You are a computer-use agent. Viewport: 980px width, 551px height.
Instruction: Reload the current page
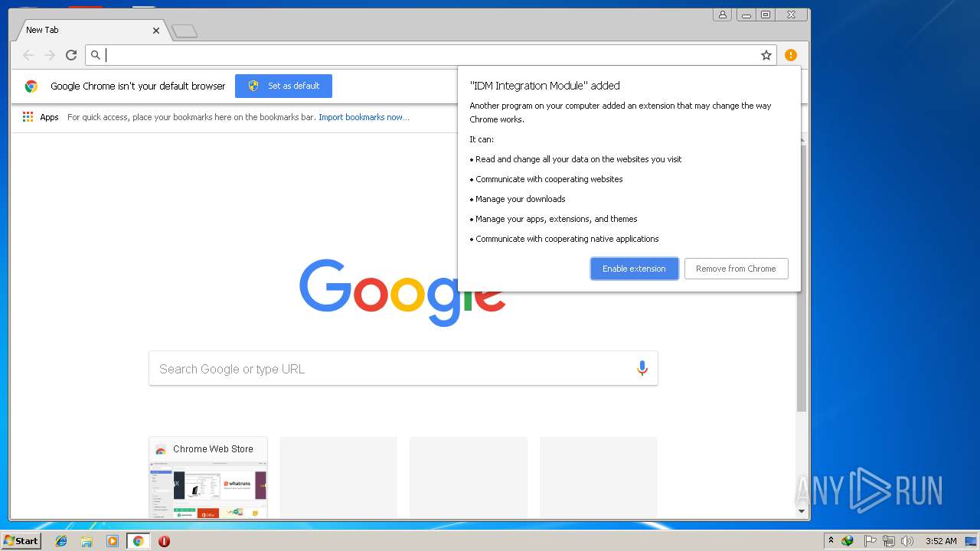[71, 55]
